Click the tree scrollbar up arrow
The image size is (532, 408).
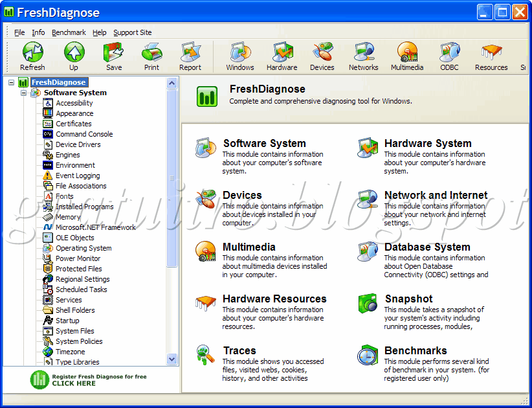click(x=172, y=83)
